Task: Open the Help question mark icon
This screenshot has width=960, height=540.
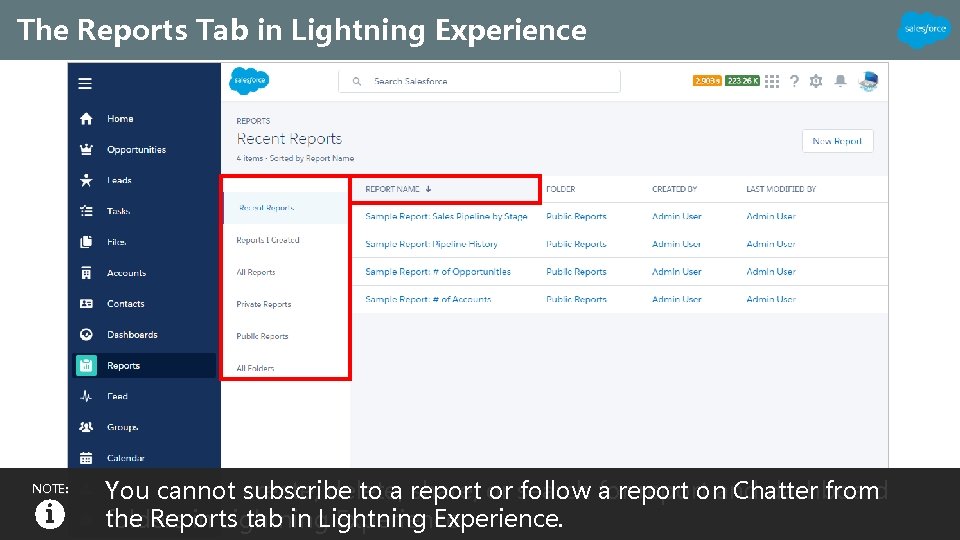Action: point(794,81)
